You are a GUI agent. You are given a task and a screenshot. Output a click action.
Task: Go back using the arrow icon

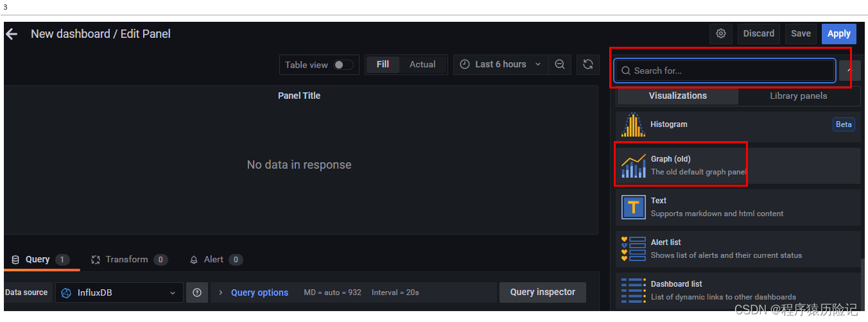click(x=12, y=34)
